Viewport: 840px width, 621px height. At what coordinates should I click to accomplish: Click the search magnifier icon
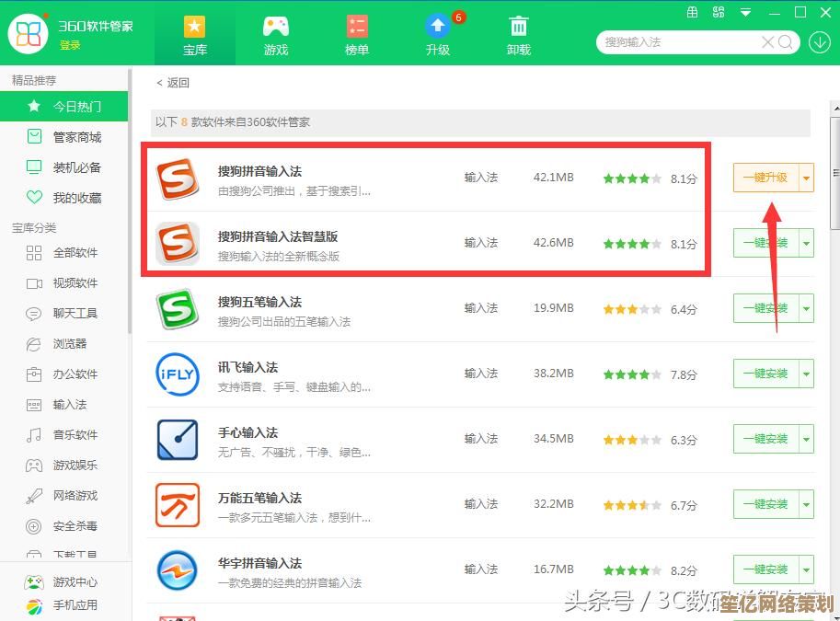(786, 42)
